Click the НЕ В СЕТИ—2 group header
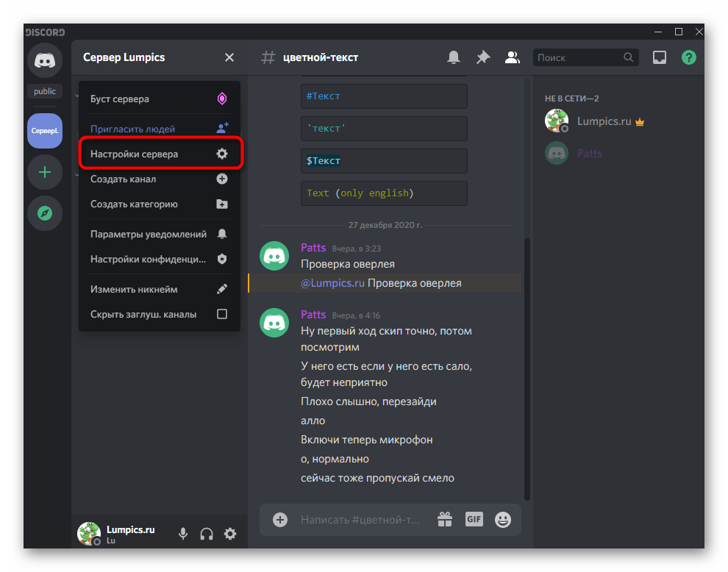Viewport: 728px width, 572px height. [571, 99]
